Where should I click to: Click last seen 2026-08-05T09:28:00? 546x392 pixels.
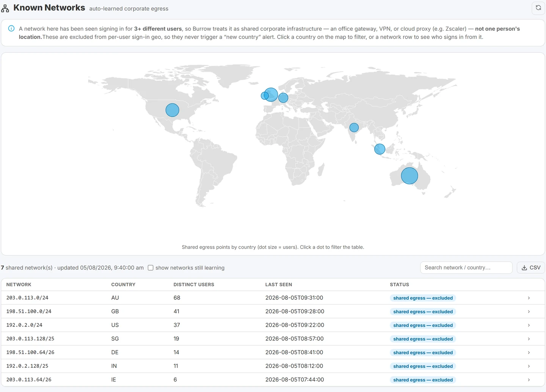pyautogui.click(x=295, y=312)
